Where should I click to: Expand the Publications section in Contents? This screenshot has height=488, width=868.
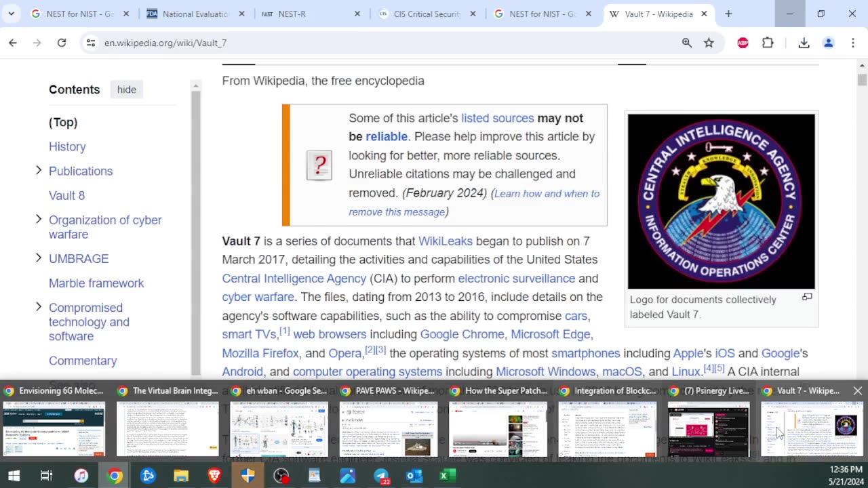(39, 170)
